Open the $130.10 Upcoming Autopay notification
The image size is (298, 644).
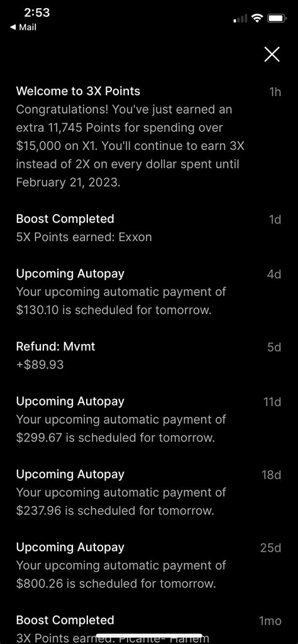[x=148, y=292]
